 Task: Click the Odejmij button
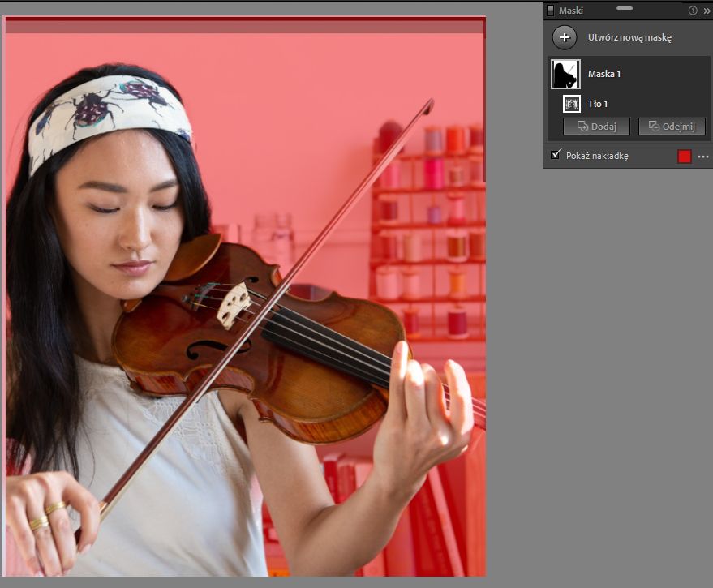click(672, 127)
